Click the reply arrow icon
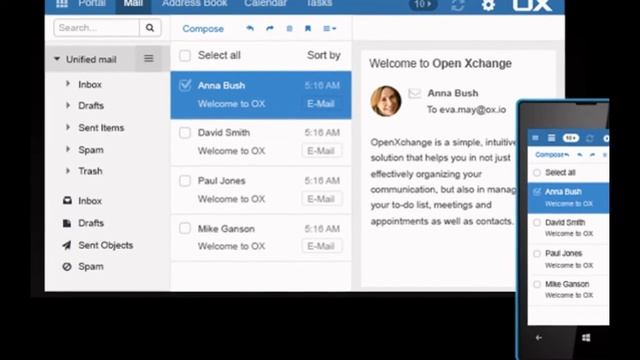Image resolution: width=640 pixels, height=360 pixels. pyautogui.click(x=250, y=28)
